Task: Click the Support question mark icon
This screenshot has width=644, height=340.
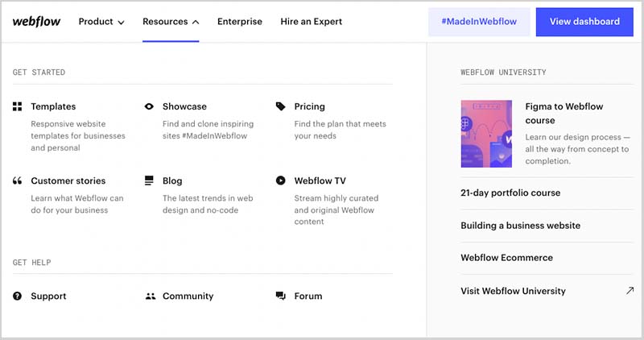Action: click(18, 296)
